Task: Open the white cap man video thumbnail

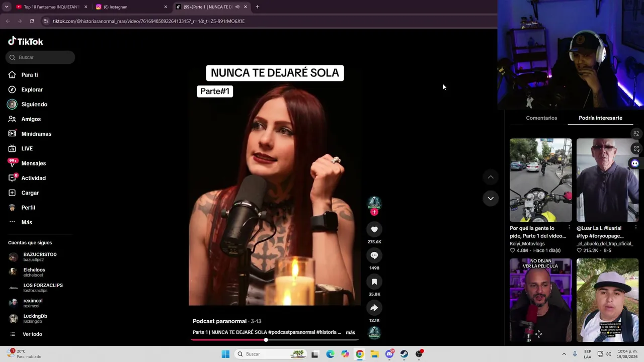Action: [607, 300]
